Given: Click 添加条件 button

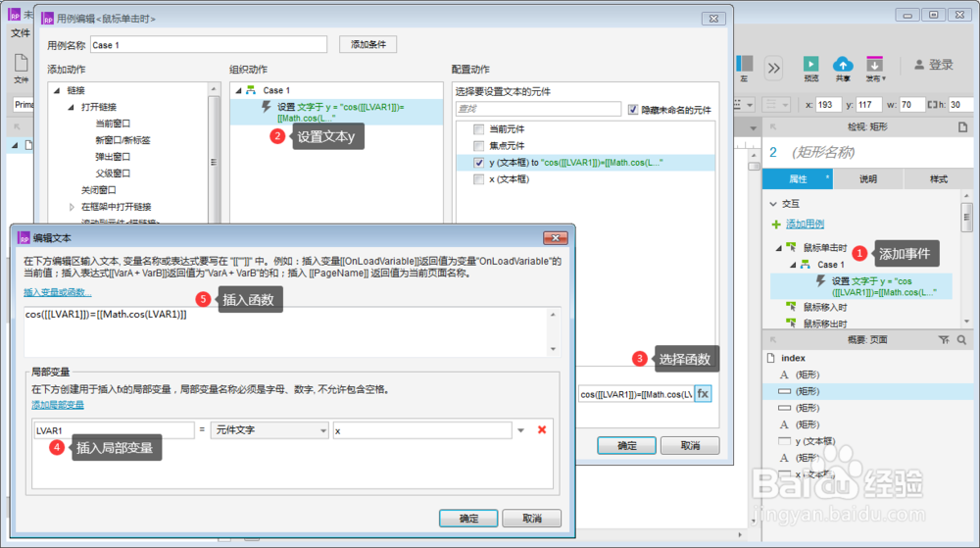Looking at the screenshot, I should point(368,44).
